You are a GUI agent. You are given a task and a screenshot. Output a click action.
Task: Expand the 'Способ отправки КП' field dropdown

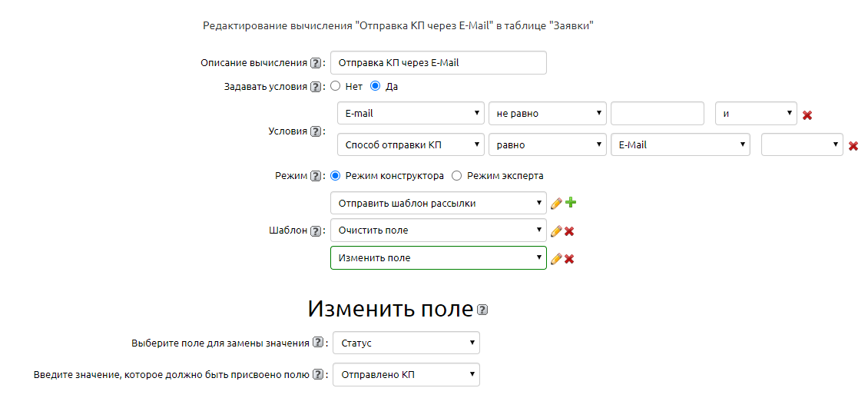tap(410, 144)
